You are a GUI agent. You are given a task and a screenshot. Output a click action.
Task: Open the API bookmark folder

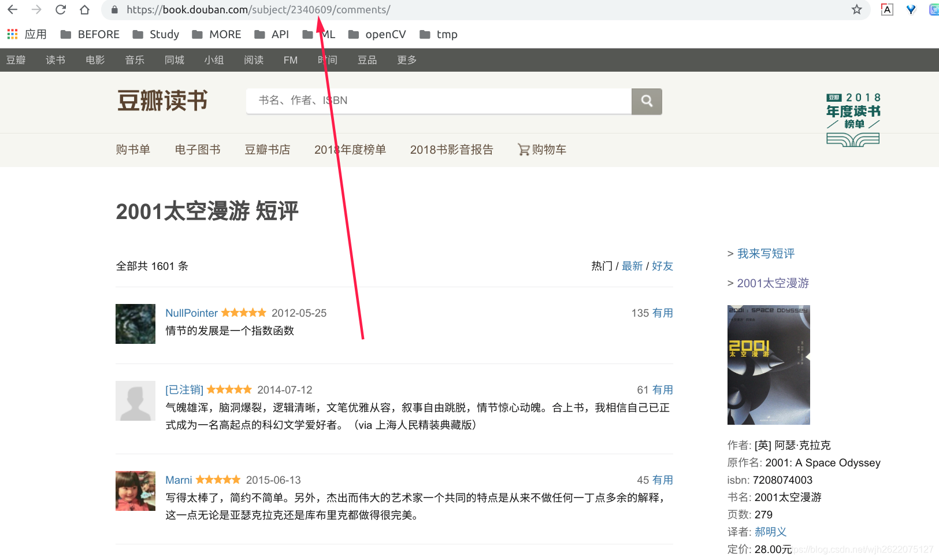tap(272, 34)
